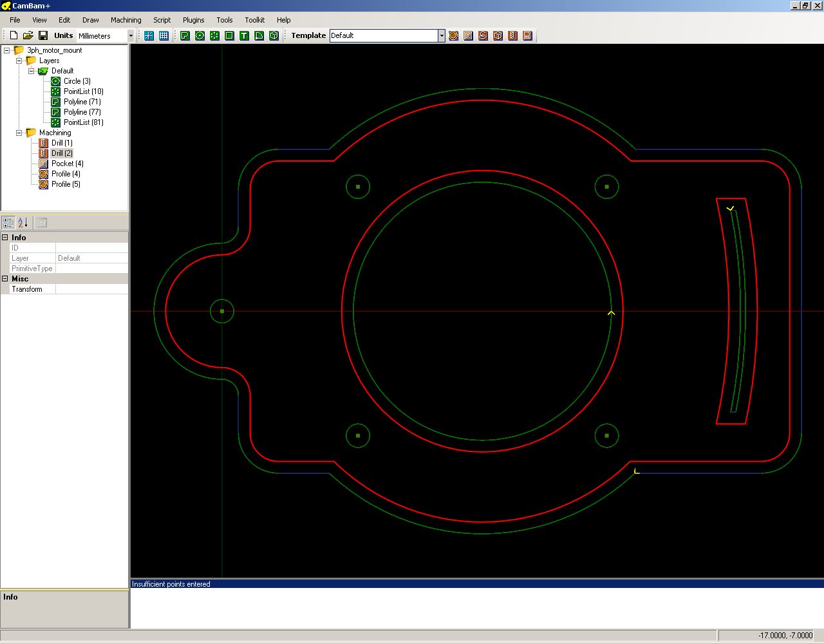Open the Machining menu
Image resolution: width=824 pixels, height=644 pixels.
coord(126,20)
